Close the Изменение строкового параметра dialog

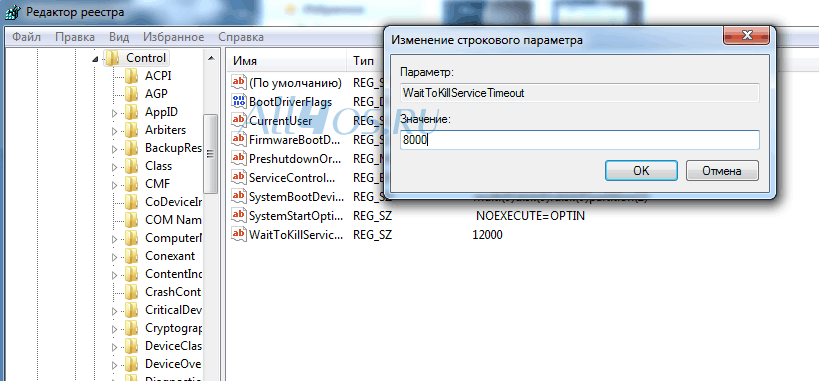click(746, 36)
